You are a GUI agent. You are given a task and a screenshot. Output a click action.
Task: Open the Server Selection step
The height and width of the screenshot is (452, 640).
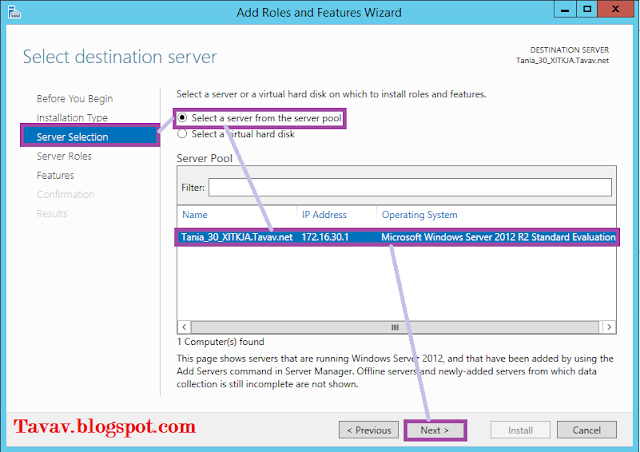pyautogui.click(x=90, y=137)
